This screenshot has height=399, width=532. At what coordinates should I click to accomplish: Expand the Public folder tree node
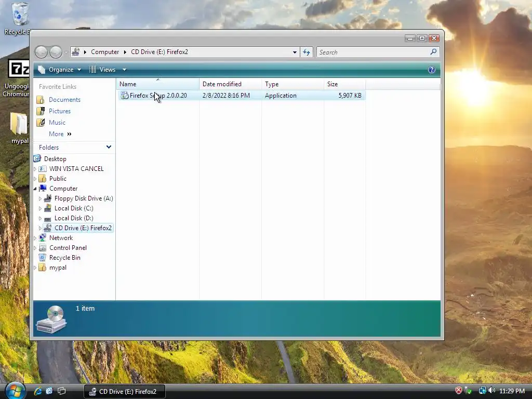pyautogui.click(x=35, y=179)
